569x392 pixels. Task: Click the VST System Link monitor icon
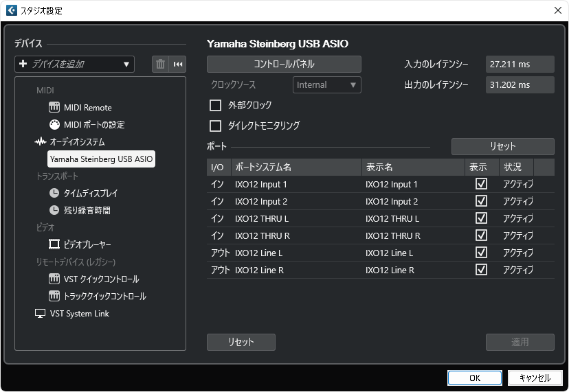click(41, 313)
